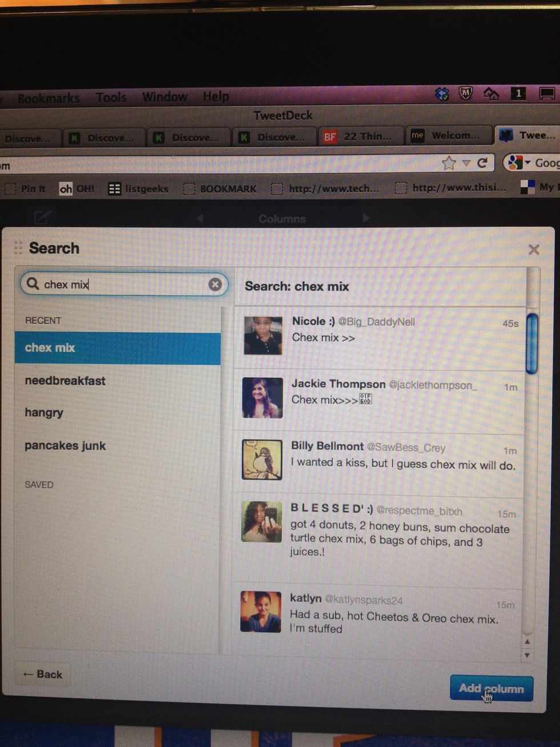Viewport: 560px width, 747px height.
Task: Open the Help menu
Action: [x=216, y=97]
